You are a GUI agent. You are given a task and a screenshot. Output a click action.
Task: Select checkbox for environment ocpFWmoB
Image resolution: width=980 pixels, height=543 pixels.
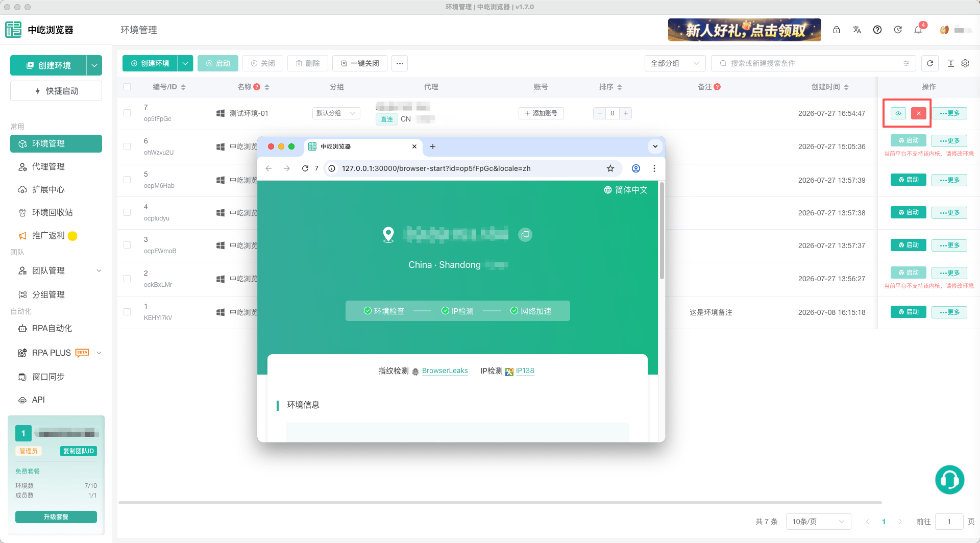click(x=127, y=245)
